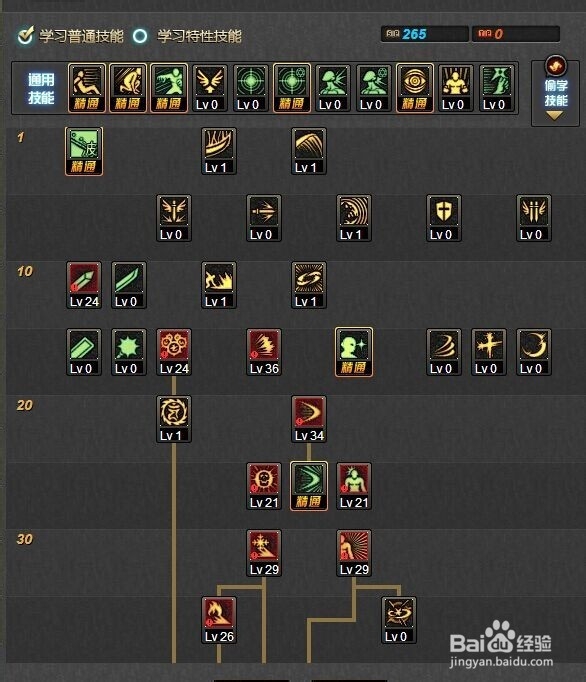Select the eye icon mastered general skill
This screenshot has width=586, height=682.
click(415, 88)
